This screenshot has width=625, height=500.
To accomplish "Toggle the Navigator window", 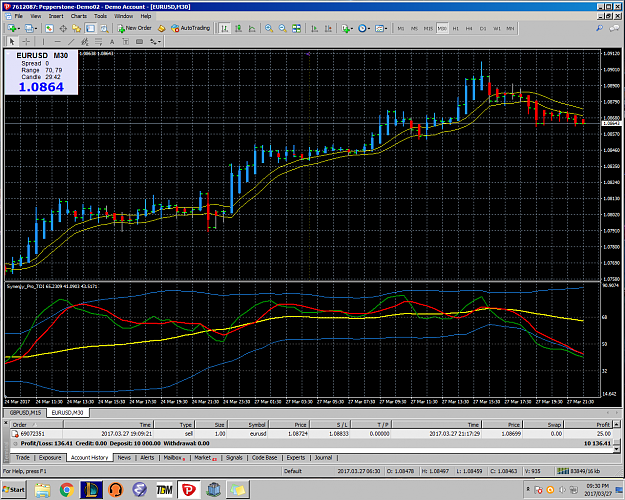I will pyautogui.click(x=77, y=28).
